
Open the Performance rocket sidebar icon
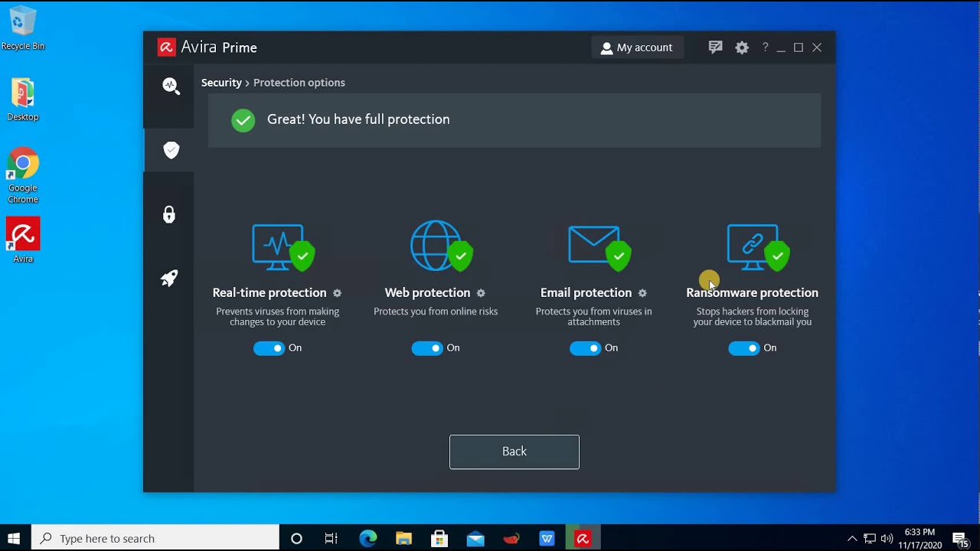tap(169, 278)
